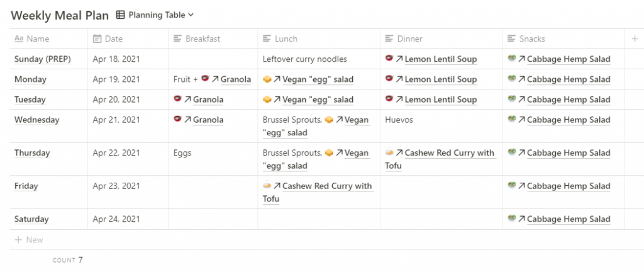Click the Snacks column text icon
Image resolution: width=644 pixels, height=274 pixels.
[x=511, y=38]
